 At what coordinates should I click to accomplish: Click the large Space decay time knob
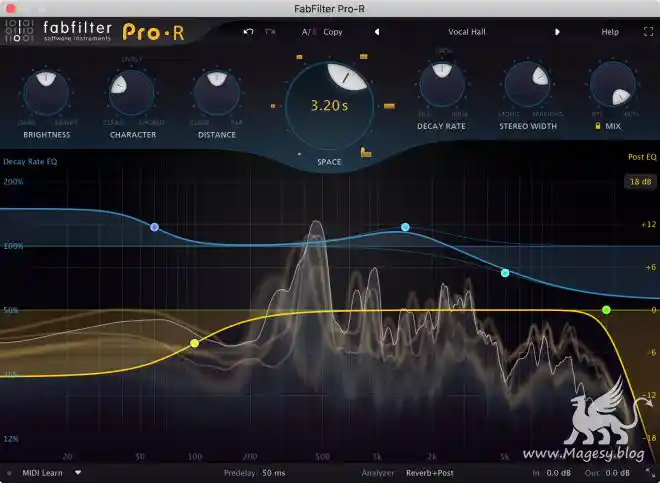click(329, 106)
